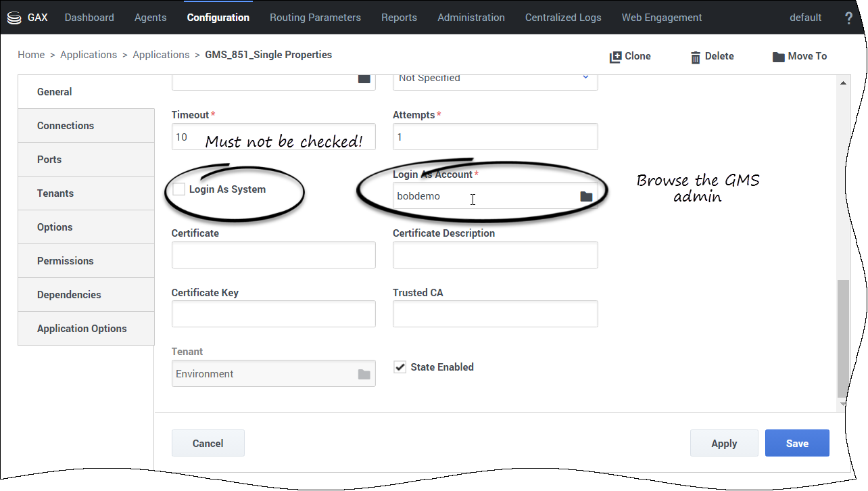Click the Delete trash icon
The width and height of the screenshot is (868, 491).
(x=696, y=57)
